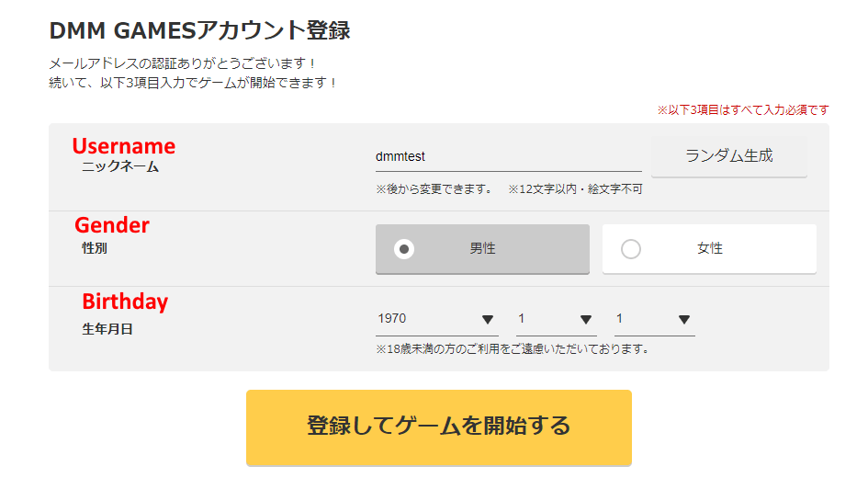Click the ニックネーム field label
Viewport: 868px width, 478px height.
[119, 167]
